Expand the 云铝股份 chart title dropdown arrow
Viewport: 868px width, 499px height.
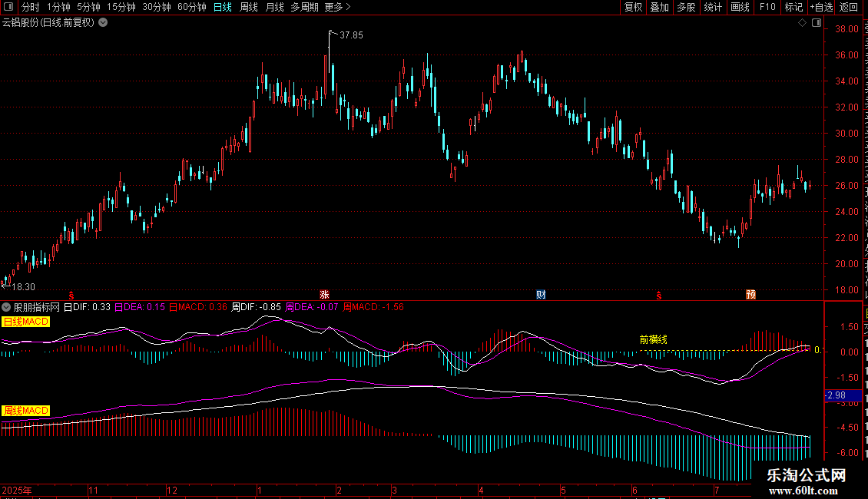coord(103,22)
